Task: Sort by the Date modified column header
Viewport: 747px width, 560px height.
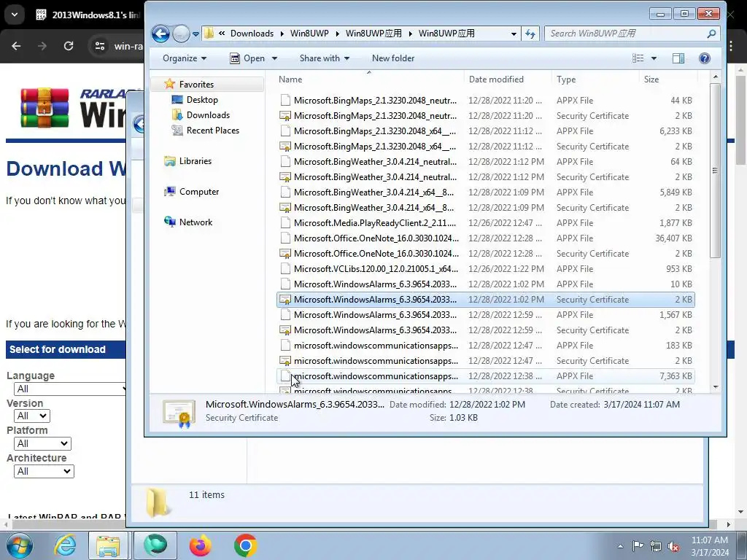Action: pyautogui.click(x=496, y=79)
